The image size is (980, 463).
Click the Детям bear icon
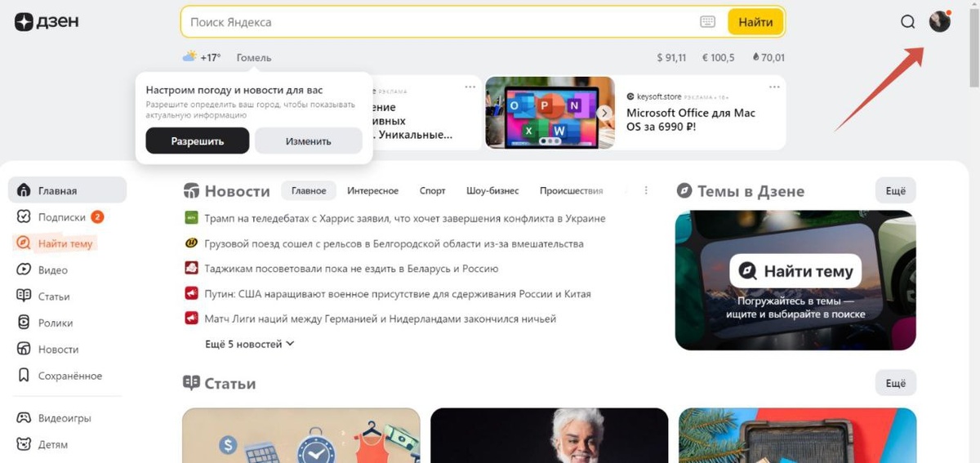pyautogui.click(x=24, y=444)
